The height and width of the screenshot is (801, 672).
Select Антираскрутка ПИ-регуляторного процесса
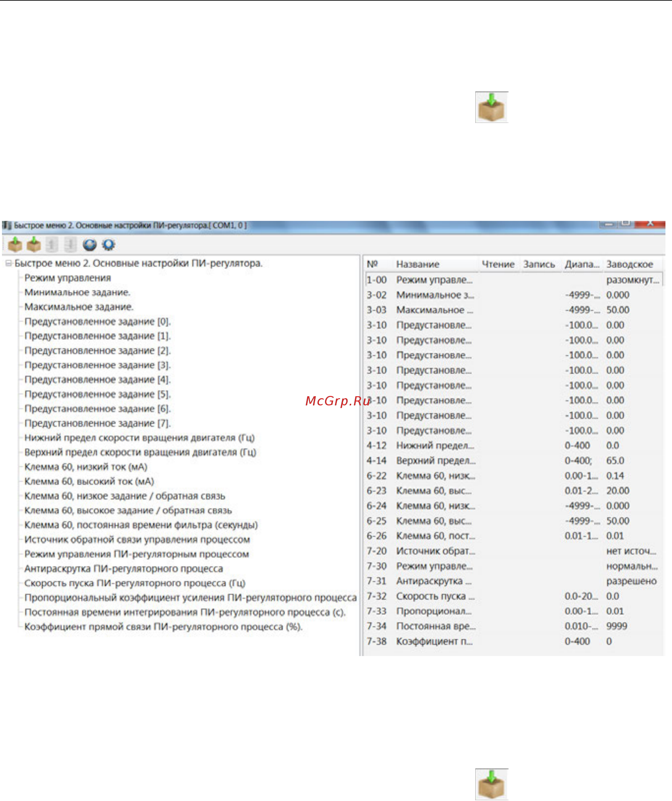(x=124, y=568)
